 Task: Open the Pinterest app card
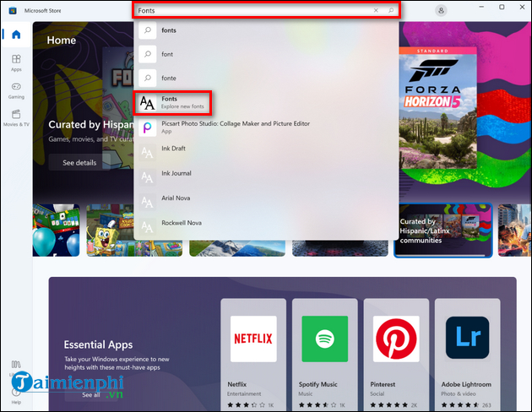[396, 355]
